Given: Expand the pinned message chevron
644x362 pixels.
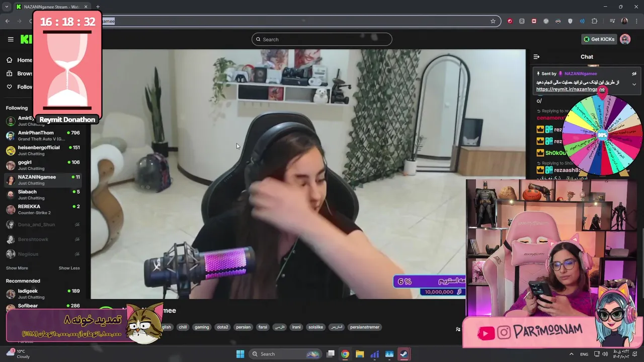Looking at the screenshot, I should pos(634,84).
